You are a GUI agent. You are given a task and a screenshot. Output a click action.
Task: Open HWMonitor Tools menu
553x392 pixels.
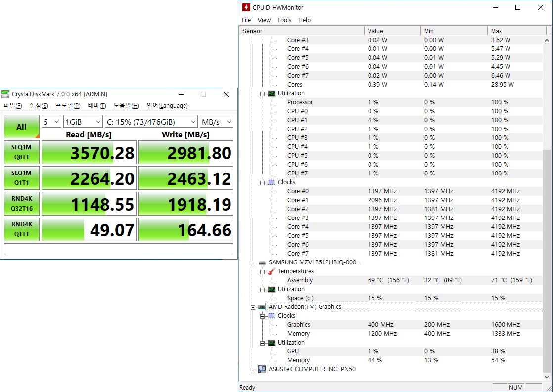[284, 20]
